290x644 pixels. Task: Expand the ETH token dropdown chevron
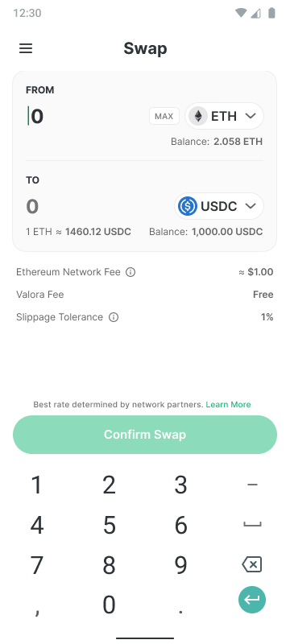(x=251, y=116)
